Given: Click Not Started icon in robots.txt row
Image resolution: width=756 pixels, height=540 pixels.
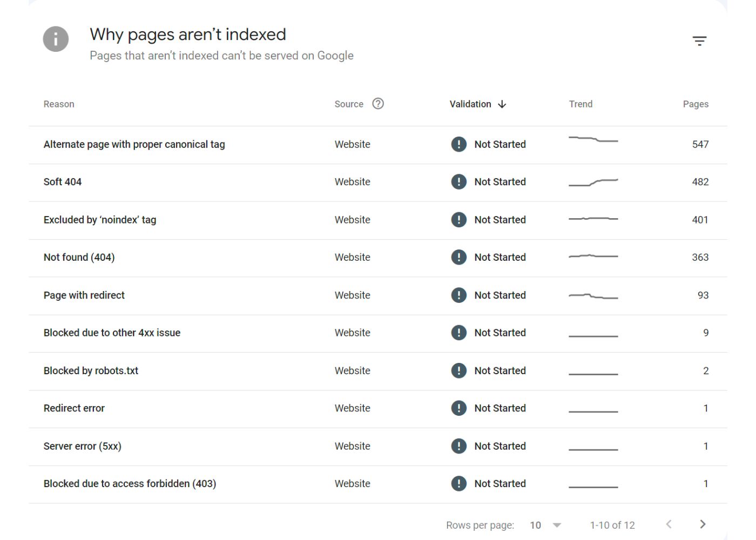Looking at the screenshot, I should click(x=458, y=370).
